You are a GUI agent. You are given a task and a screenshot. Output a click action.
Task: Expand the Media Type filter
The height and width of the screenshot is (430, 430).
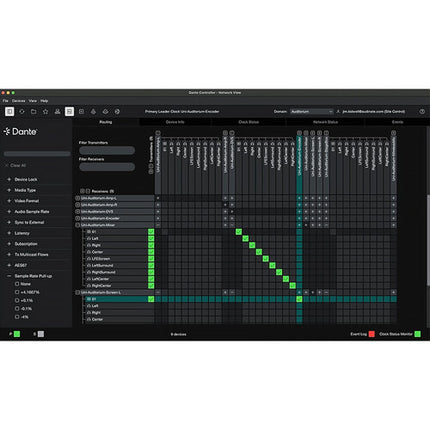click(9, 190)
